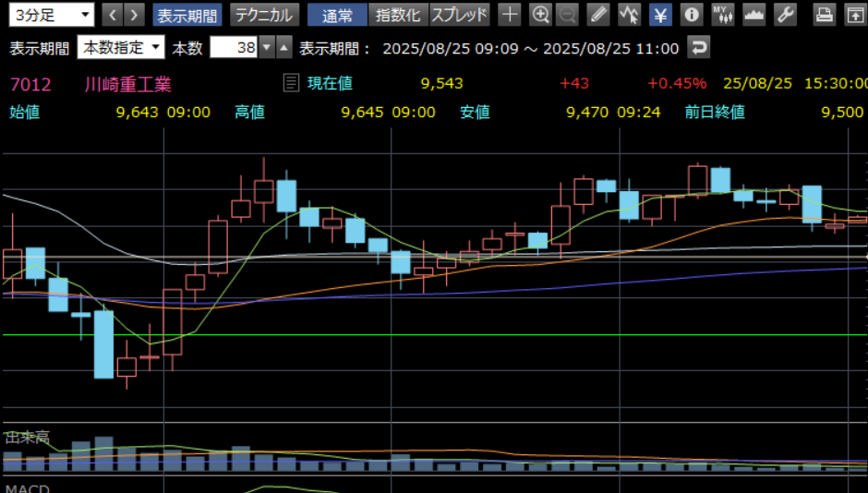Screen dimensions: 868x493
Task: Click the 現在値 label
Action: coord(330,83)
